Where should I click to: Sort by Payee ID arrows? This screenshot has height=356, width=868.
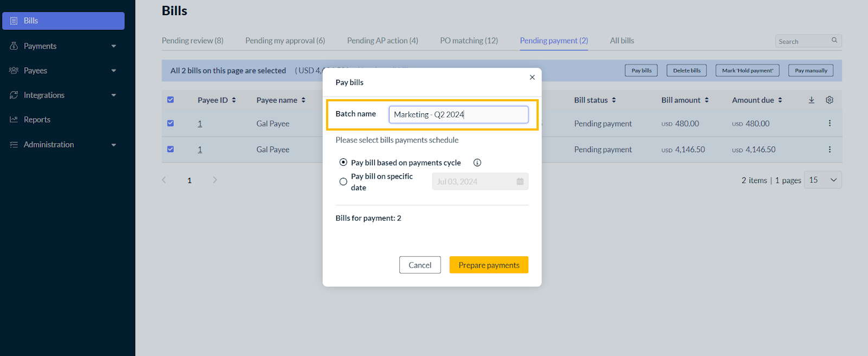click(x=234, y=100)
